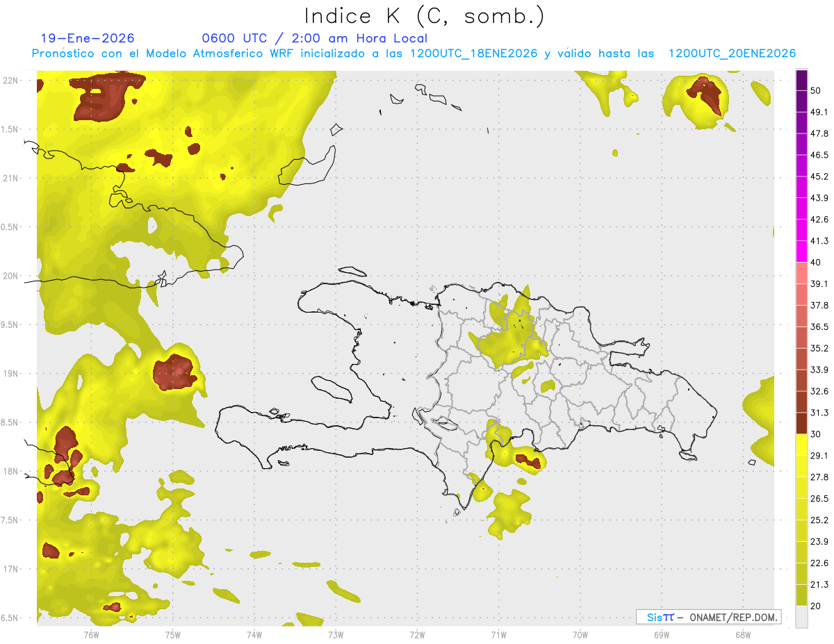Click the colorbar value "23.9"
834x644 pixels.
tap(820, 542)
